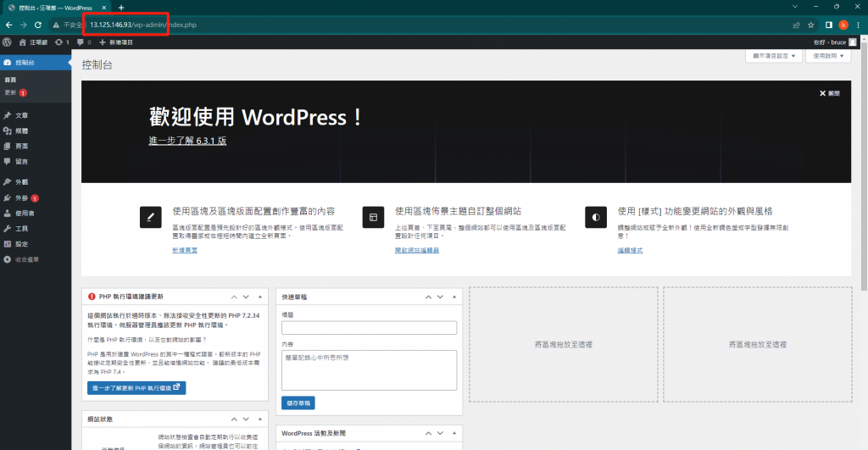The width and height of the screenshot is (868, 450).
Task: Open the Chrome profile avatar
Action: pos(843,25)
